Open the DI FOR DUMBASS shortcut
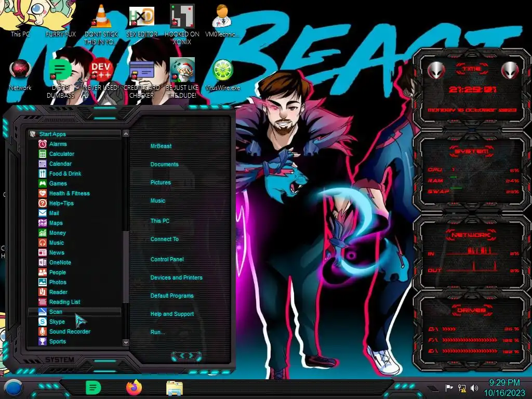This screenshot has width=532, height=399. tap(61, 78)
